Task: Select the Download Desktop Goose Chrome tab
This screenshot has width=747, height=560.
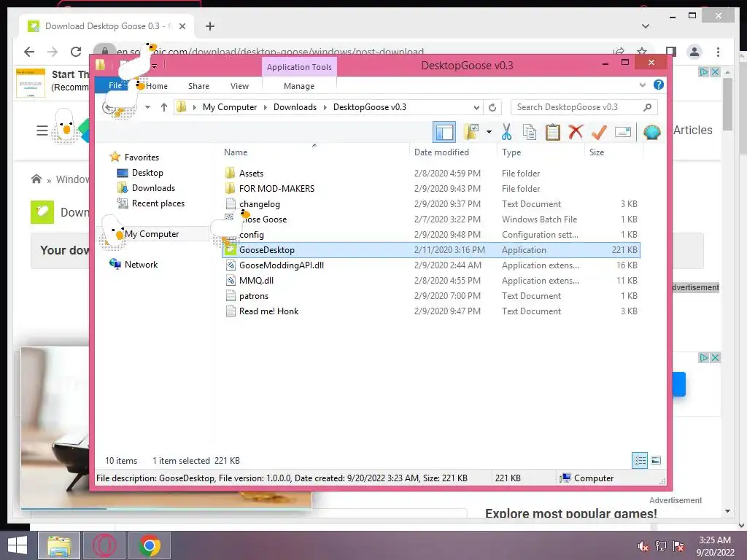Action: coord(106,26)
